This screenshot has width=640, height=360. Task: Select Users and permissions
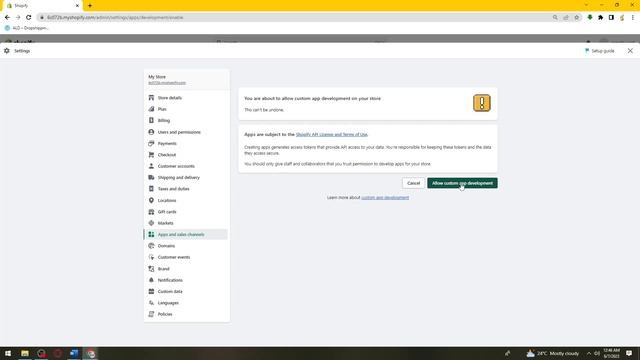[x=179, y=132]
